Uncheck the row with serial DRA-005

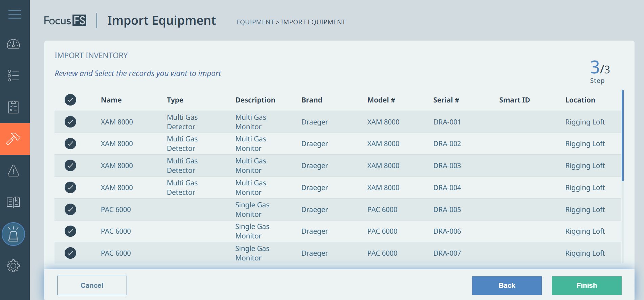point(70,209)
